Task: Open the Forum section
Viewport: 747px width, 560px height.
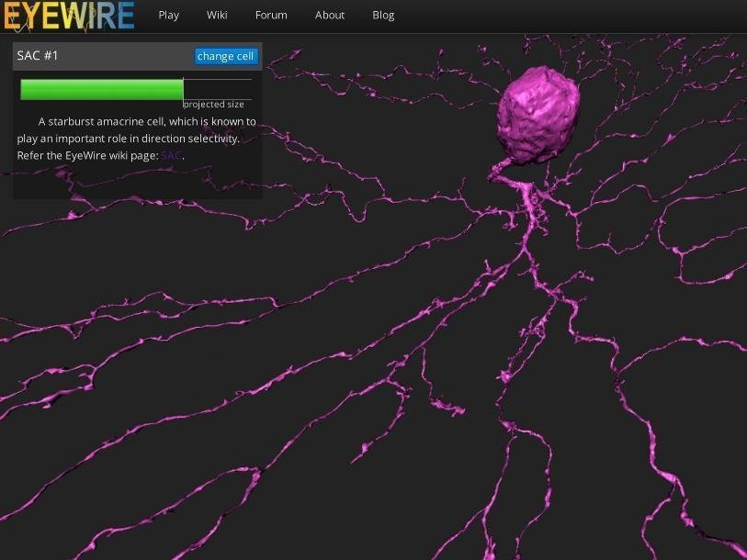Action: point(271,15)
